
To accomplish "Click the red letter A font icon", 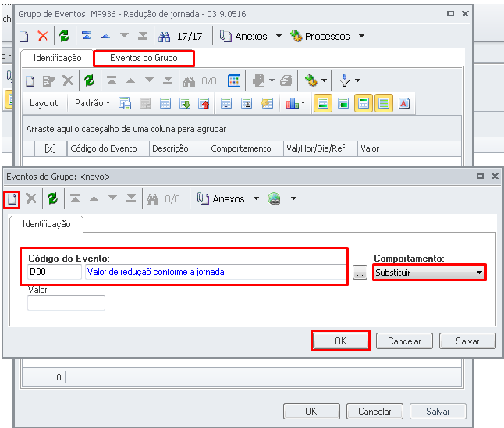I will point(404,103).
